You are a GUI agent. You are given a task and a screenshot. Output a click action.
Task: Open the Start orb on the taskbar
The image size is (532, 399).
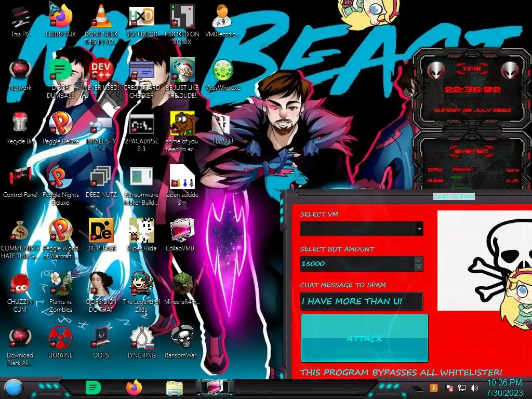pos(13,388)
